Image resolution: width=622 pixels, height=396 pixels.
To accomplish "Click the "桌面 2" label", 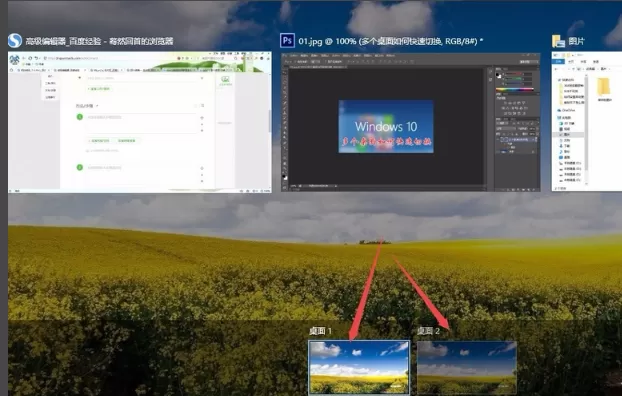I will (428, 331).
